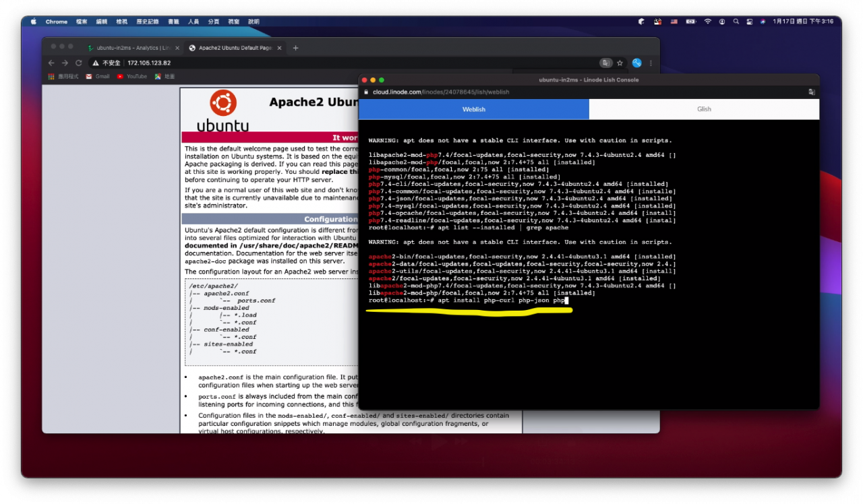863x504 pixels.
Task: Click lock icon in Lish console URL bar
Action: [366, 92]
